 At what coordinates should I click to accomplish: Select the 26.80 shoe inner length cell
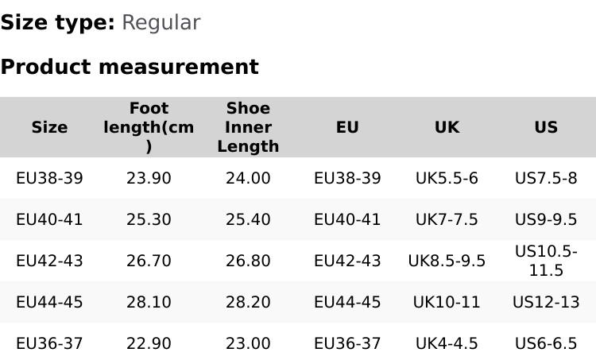[248, 261]
